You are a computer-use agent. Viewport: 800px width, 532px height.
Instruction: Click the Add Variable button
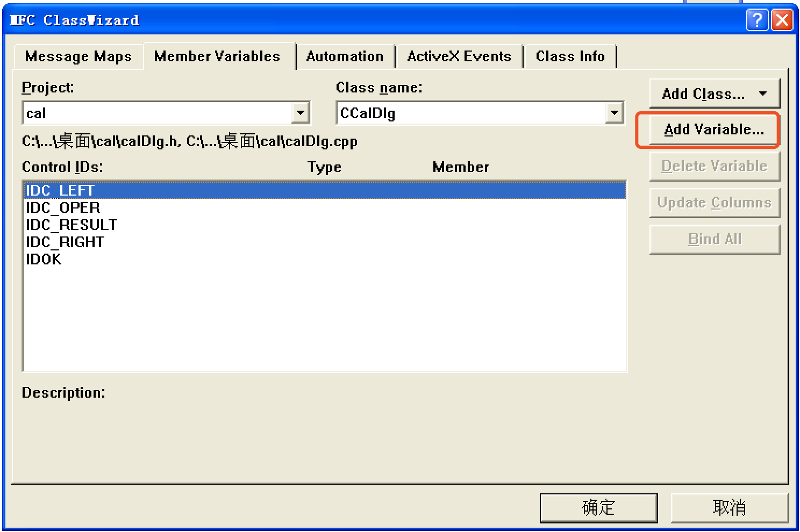(708, 130)
